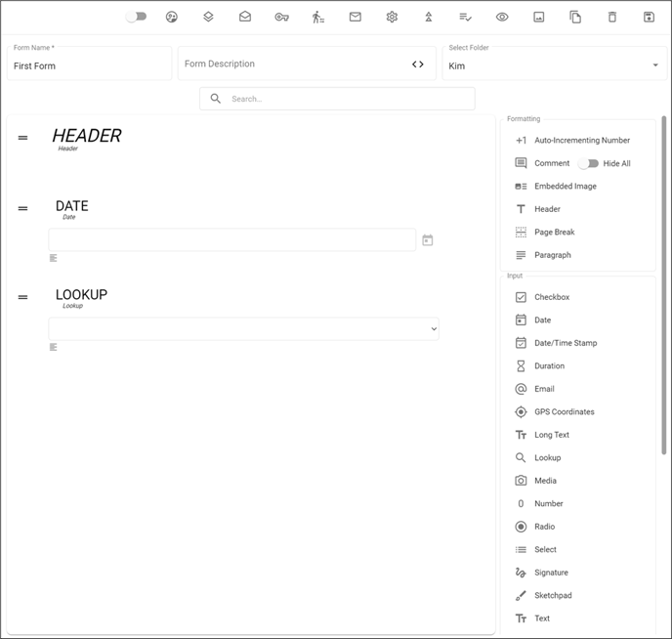Grab the drag handle beside LOOKUP
The height and width of the screenshot is (639, 672).
[x=22, y=297]
